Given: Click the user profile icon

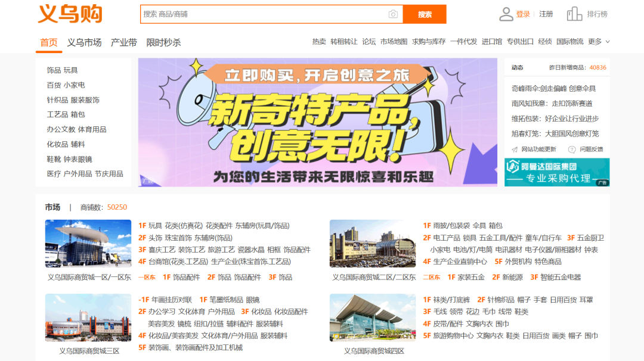Looking at the screenshot, I should (x=506, y=14).
